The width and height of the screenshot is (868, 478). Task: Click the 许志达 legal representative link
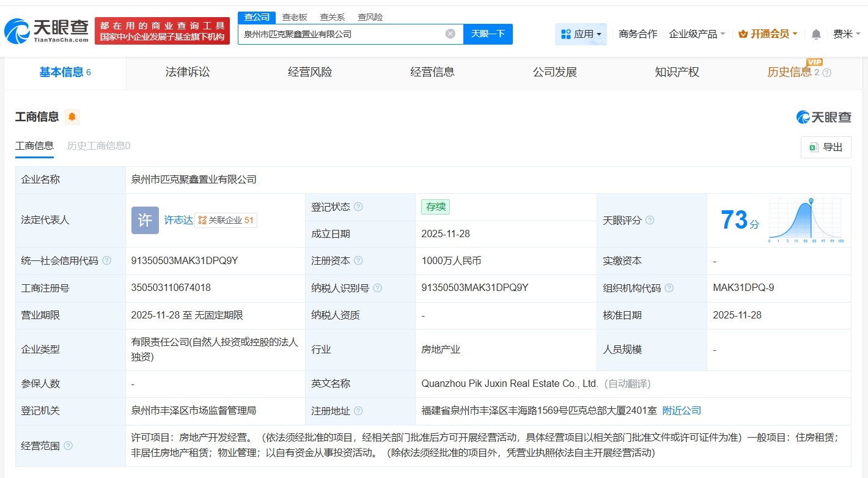click(178, 220)
